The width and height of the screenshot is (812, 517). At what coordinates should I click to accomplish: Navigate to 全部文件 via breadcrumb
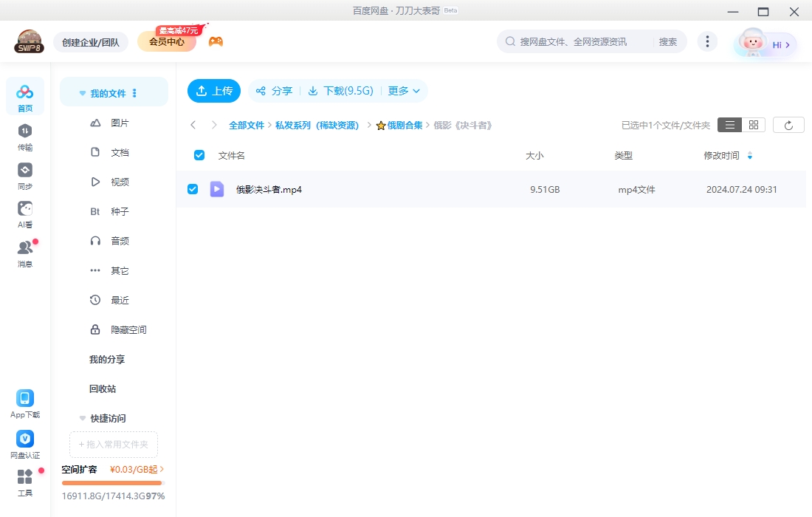(x=247, y=125)
